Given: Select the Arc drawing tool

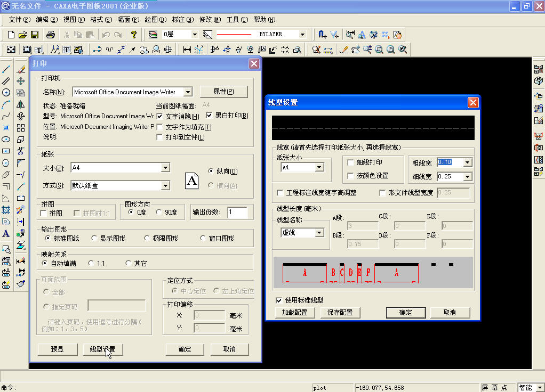Looking at the screenshot, I should [6, 104].
